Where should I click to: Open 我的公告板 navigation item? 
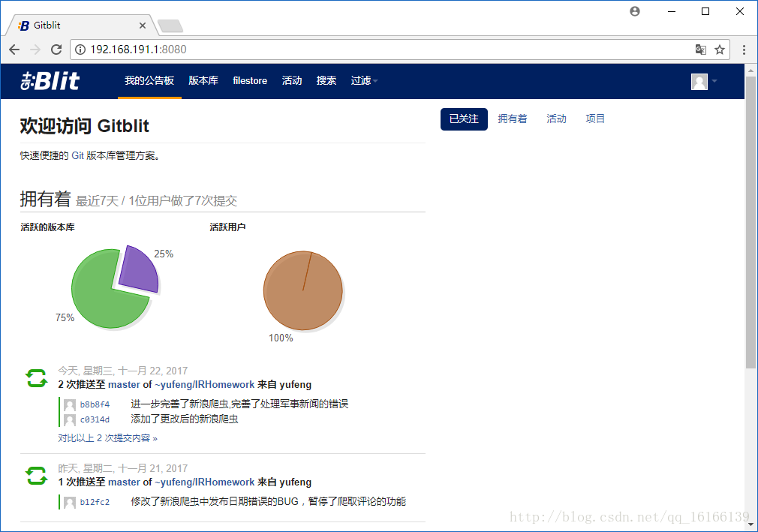tap(149, 81)
